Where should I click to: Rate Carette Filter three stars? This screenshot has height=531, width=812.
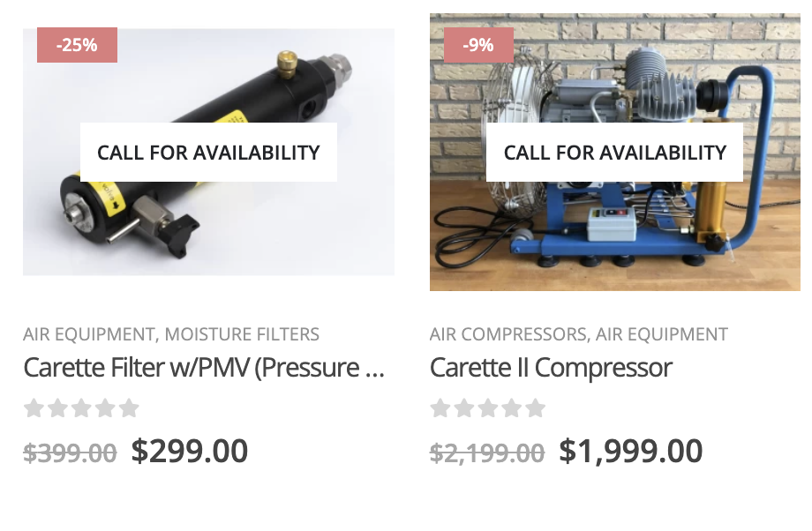pyautogui.click(x=82, y=408)
